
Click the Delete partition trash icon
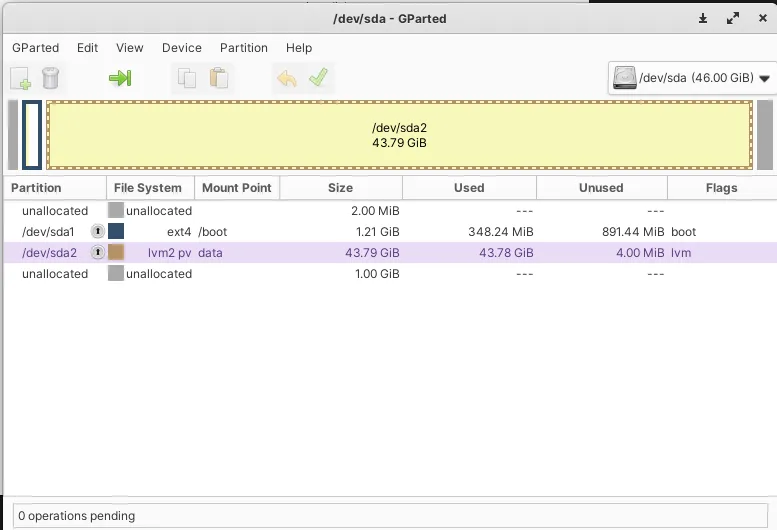tap(51, 78)
